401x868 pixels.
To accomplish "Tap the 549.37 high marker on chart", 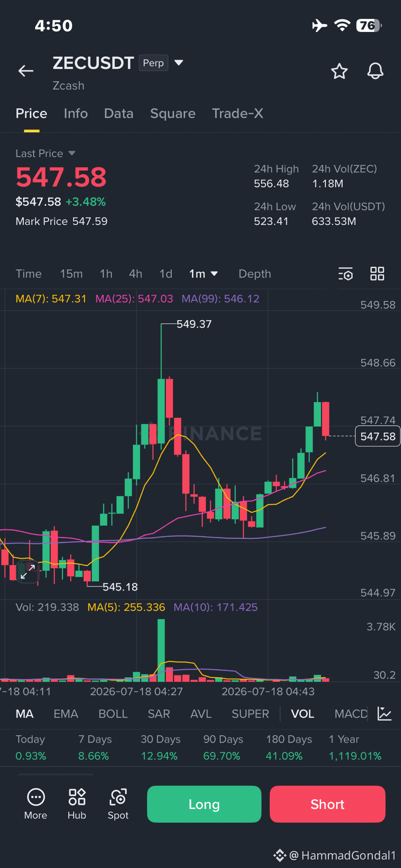I will (194, 324).
